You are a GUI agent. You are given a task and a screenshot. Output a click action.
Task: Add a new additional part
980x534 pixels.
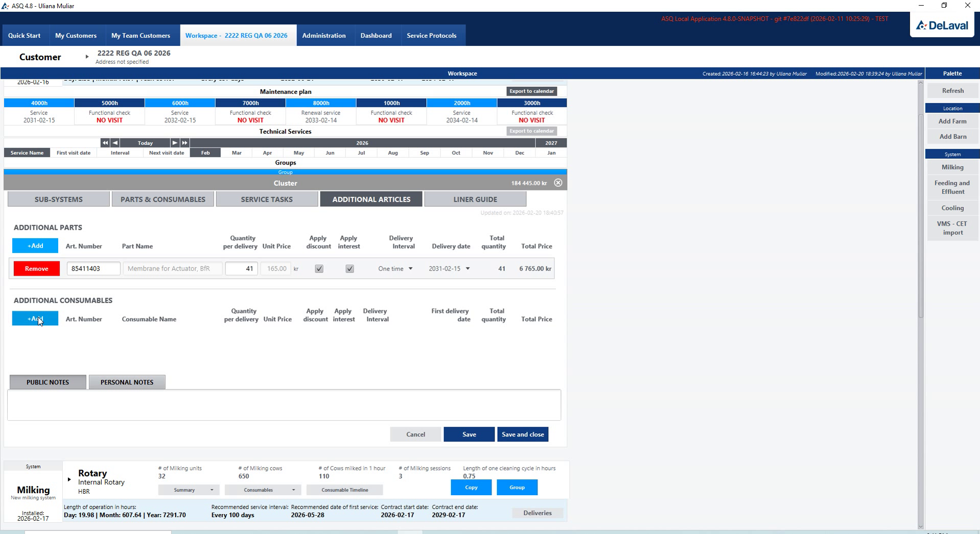click(x=35, y=246)
